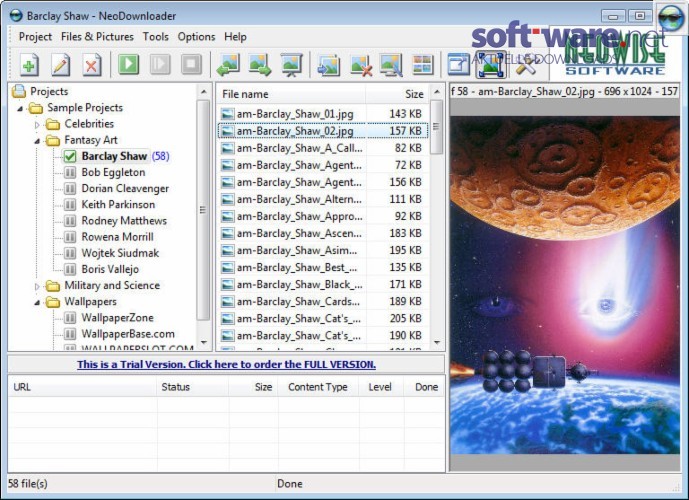The image size is (689, 500).
Task: Click the Barclay Shaw preview picture
Action: (x=565, y=285)
